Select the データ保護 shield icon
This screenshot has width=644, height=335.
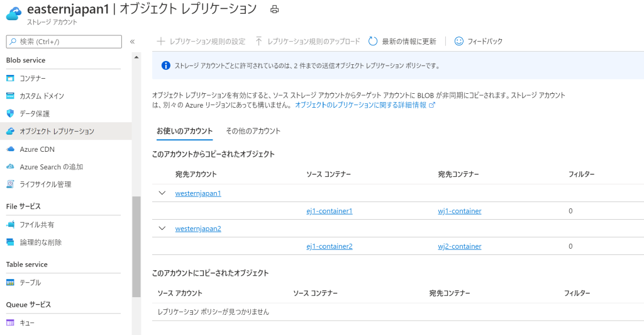coord(10,113)
